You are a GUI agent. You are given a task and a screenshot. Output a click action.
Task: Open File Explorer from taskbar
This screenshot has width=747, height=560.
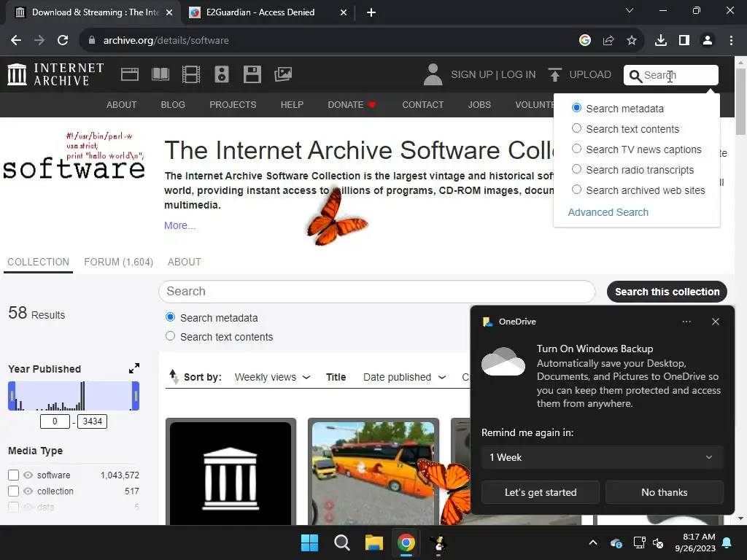point(374,542)
